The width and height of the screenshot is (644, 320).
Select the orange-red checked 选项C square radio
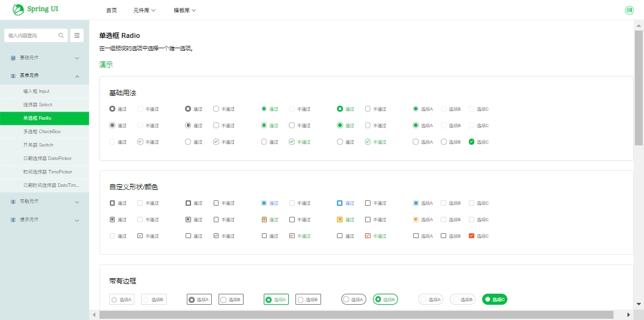(471, 236)
